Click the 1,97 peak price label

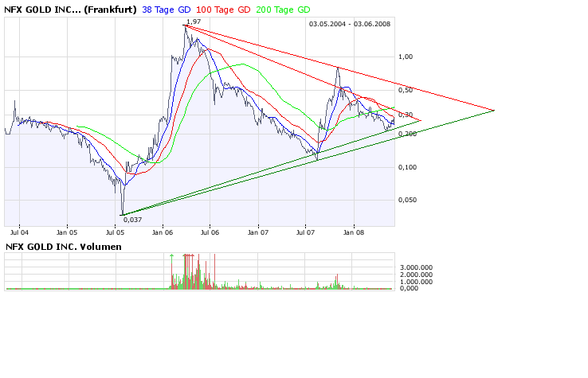click(194, 21)
